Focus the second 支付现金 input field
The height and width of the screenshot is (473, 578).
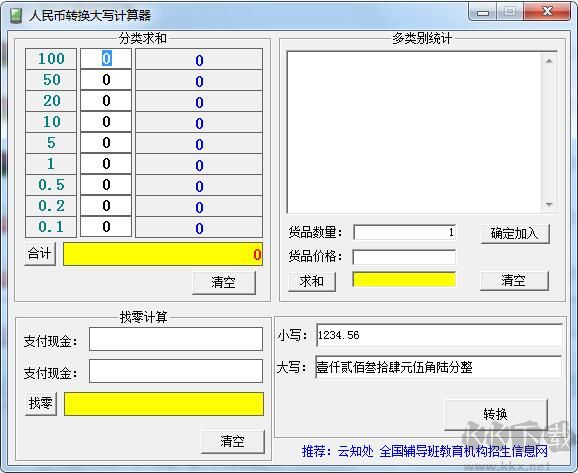[176, 371]
